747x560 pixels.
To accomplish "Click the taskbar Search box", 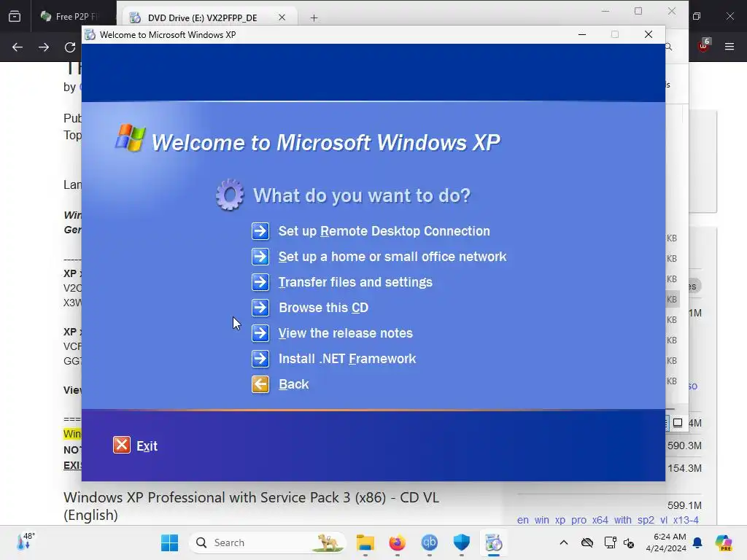I will [267, 542].
